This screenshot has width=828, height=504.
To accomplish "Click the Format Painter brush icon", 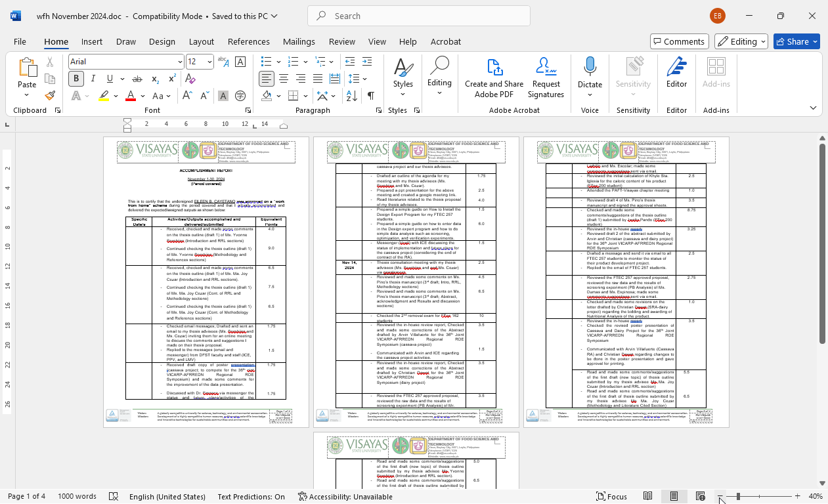I will coord(50,96).
